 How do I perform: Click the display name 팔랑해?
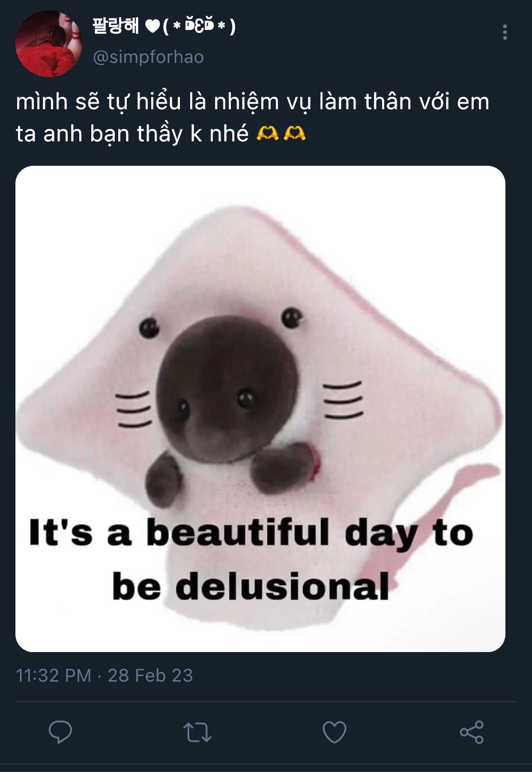pos(116,26)
